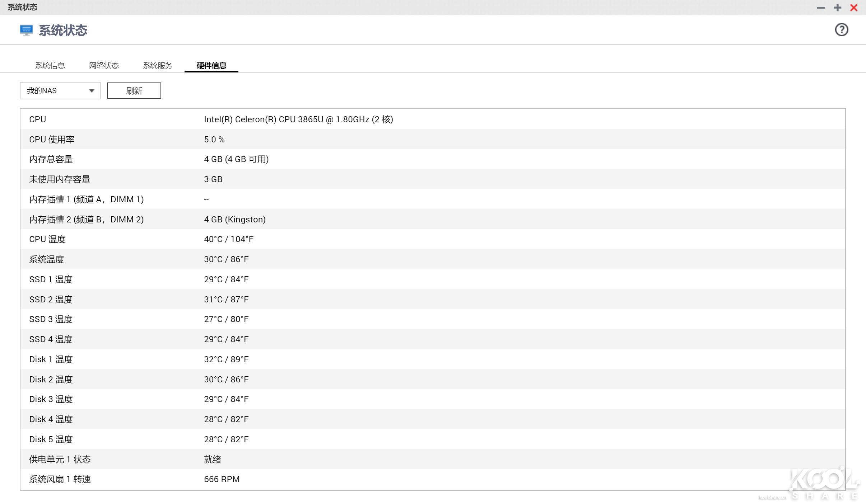Image resolution: width=866 pixels, height=504 pixels.
Task: Open the NAS selection combo box
Action: 60,90
